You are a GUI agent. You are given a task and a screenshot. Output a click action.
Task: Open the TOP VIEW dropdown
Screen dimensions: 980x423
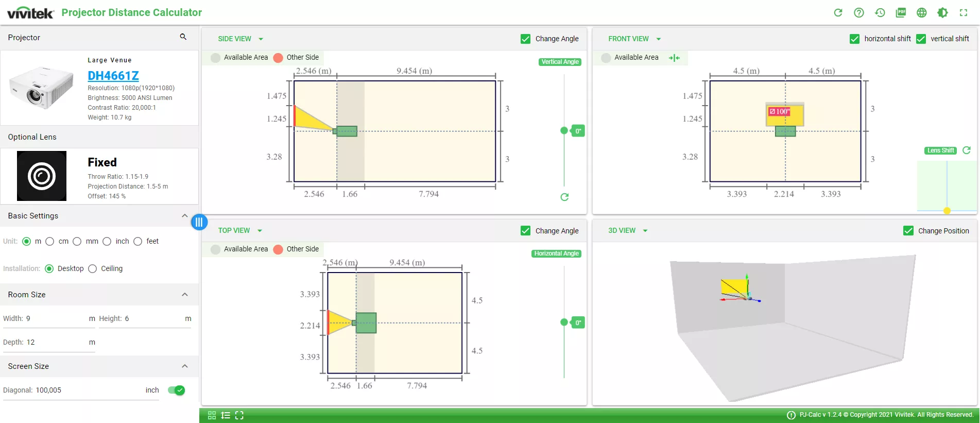pyautogui.click(x=239, y=230)
